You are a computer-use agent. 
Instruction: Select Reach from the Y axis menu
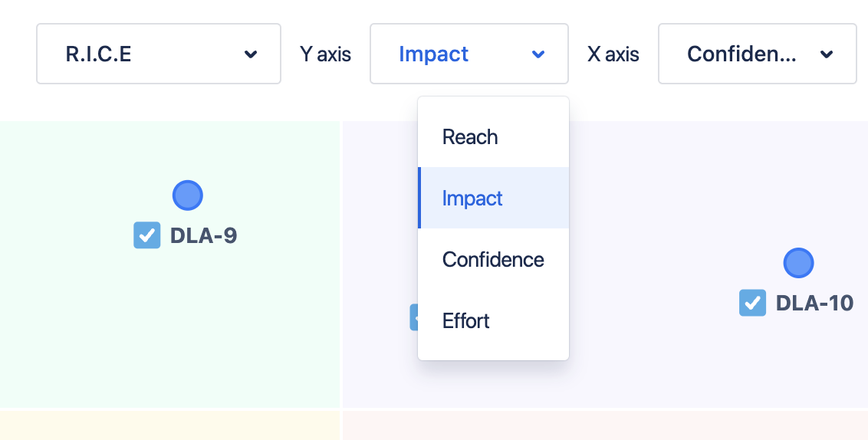click(x=470, y=137)
